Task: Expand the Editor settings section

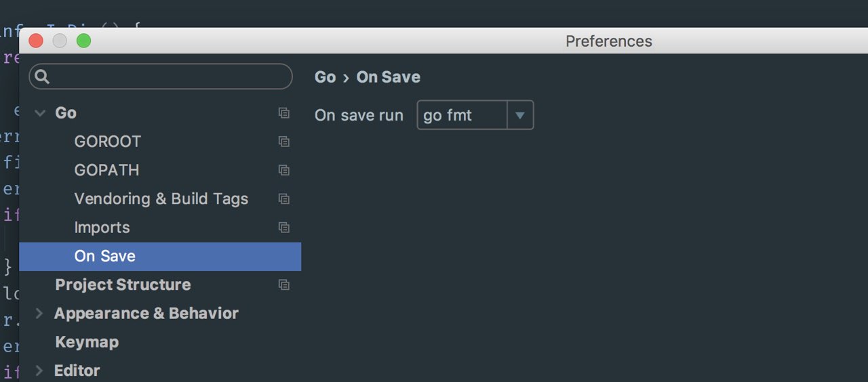Action: (39, 370)
